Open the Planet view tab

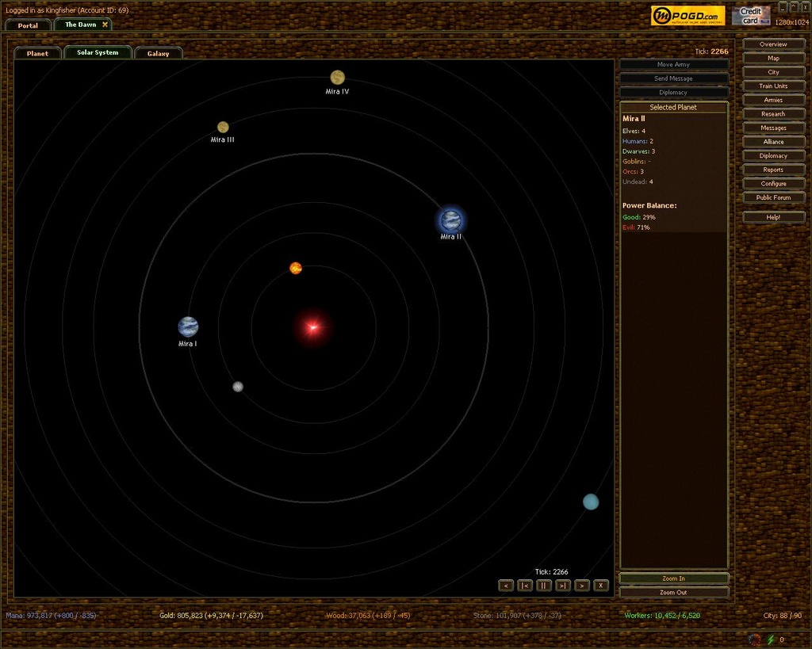click(x=37, y=53)
